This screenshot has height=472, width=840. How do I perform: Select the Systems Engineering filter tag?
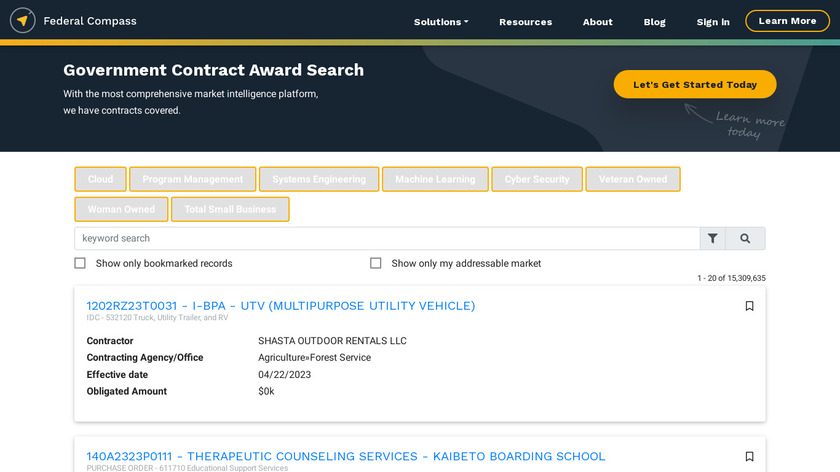[319, 179]
